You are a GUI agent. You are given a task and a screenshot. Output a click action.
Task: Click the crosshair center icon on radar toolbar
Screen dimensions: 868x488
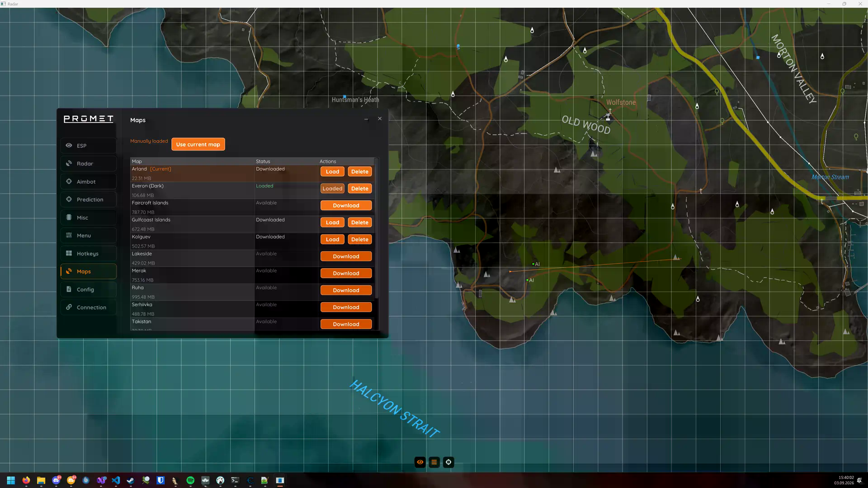click(x=448, y=462)
